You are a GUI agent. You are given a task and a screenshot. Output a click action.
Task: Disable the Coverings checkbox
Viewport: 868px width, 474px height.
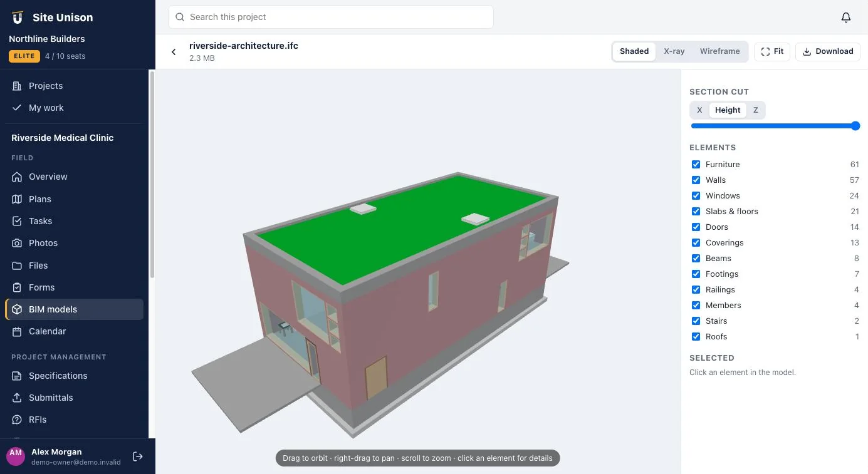pos(696,242)
